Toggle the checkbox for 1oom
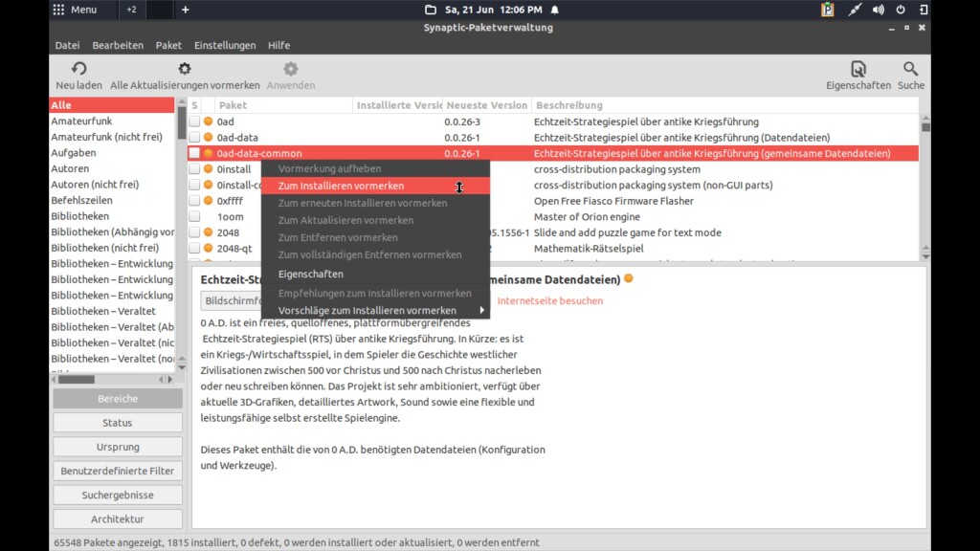 [x=194, y=216]
